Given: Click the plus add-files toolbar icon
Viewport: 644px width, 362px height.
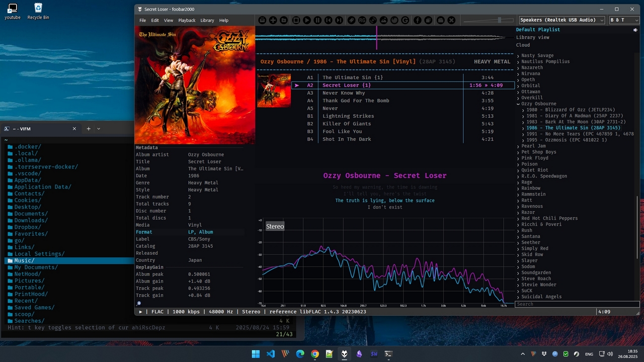Looking at the screenshot, I should (273, 20).
